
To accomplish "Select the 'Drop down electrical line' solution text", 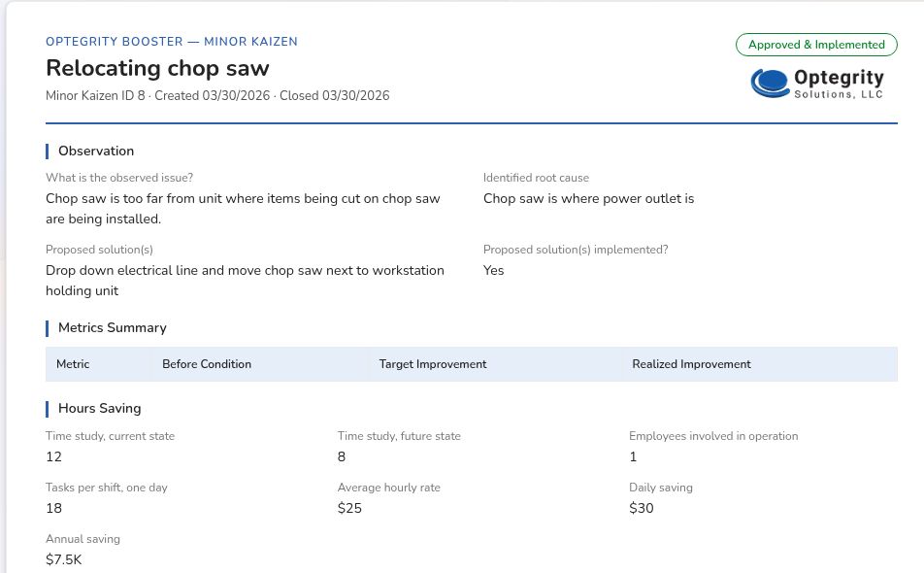I will point(246,281).
